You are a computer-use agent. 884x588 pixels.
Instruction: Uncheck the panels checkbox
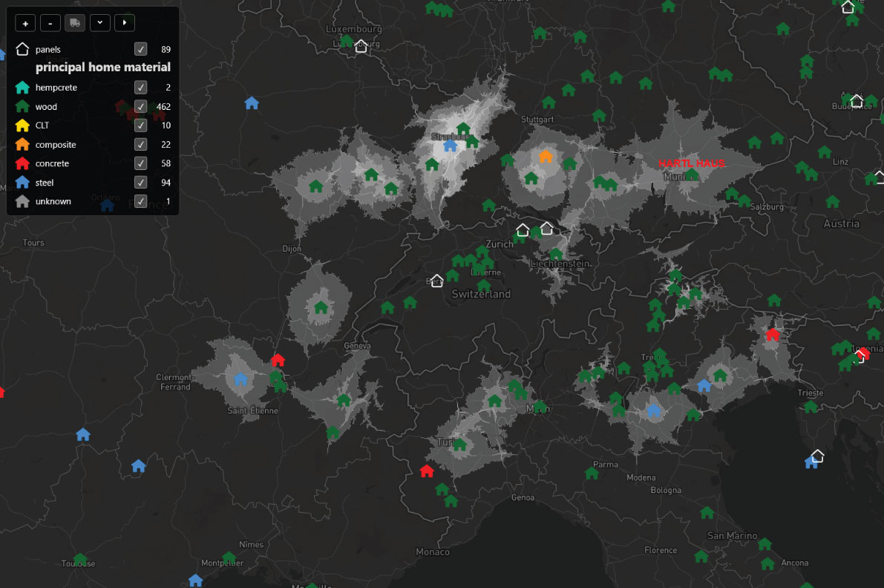pos(141,49)
